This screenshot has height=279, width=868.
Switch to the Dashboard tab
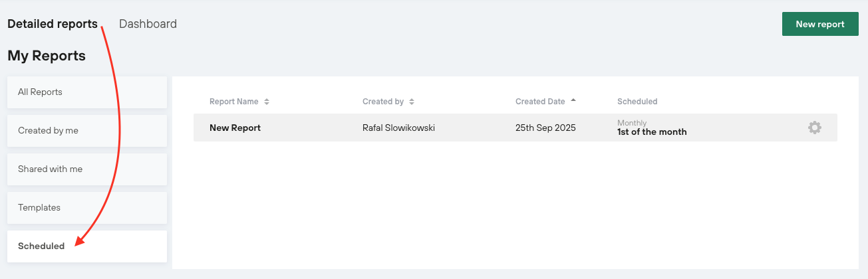click(148, 24)
